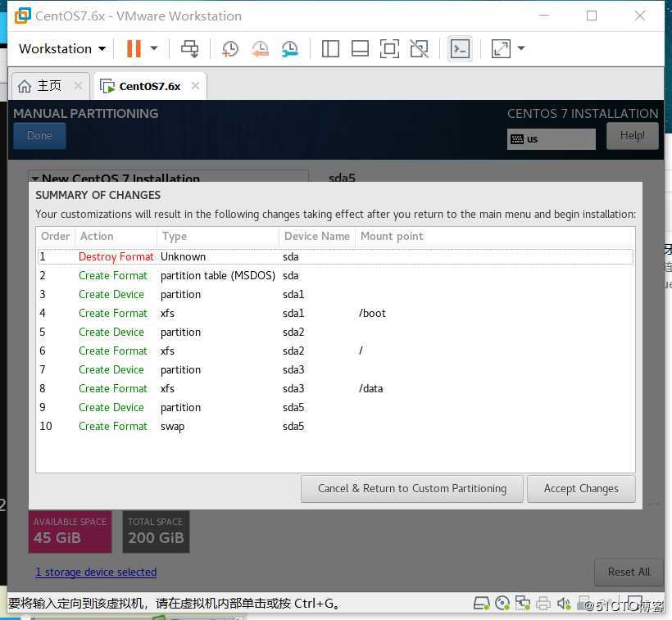This screenshot has height=620, width=672.
Task: Open the 1 storage device selected link
Action: coord(96,572)
